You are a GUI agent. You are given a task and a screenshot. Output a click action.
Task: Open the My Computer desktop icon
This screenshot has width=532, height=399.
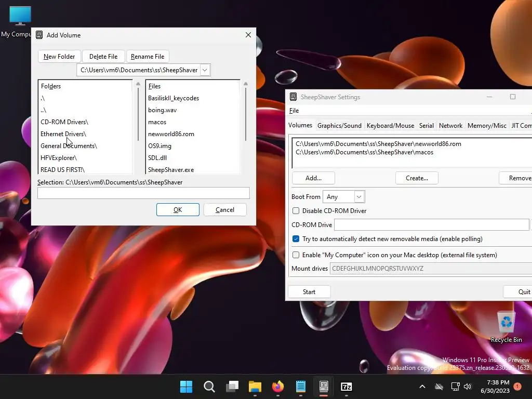pos(19,22)
